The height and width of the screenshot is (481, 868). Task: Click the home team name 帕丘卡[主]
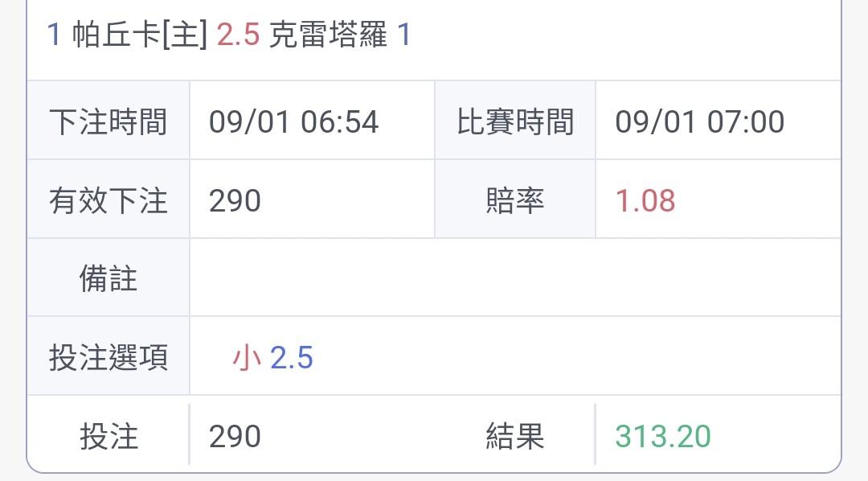[140, 36]
